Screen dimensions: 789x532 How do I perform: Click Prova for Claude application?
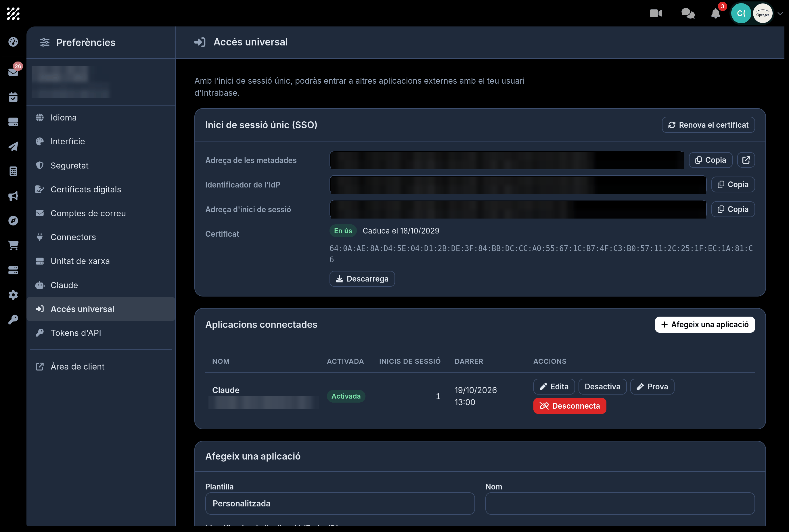(652, 386)
